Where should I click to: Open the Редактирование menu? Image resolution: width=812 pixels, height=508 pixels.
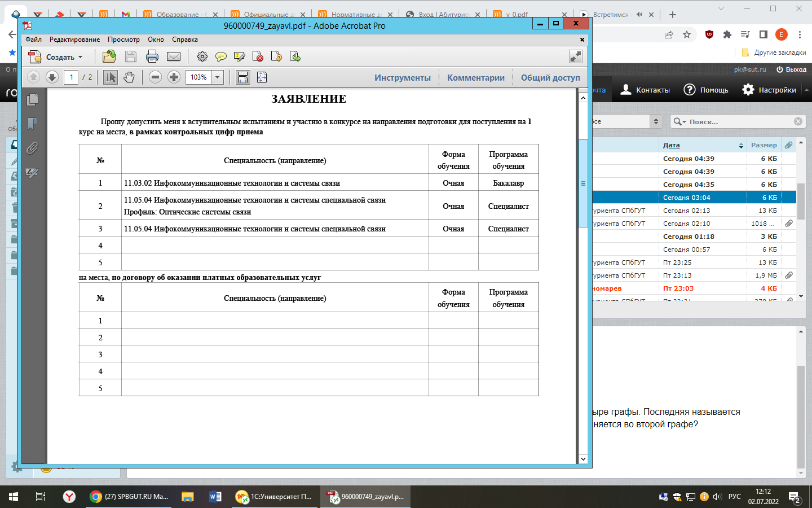coord(74,40)
